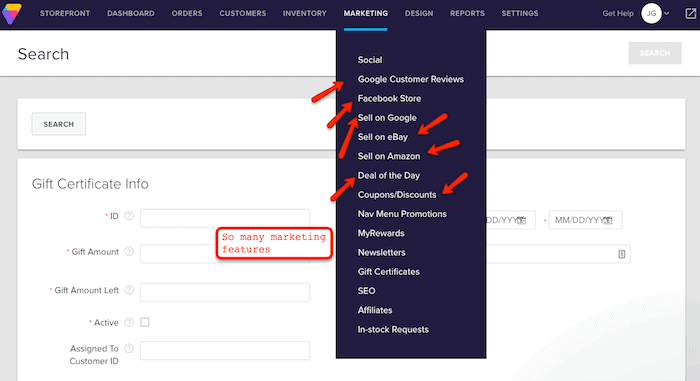Viewport: 700px width, 381px height.
Task: Choose Google Customer Reviews menu entry
Action: click(x=410, y=79)
